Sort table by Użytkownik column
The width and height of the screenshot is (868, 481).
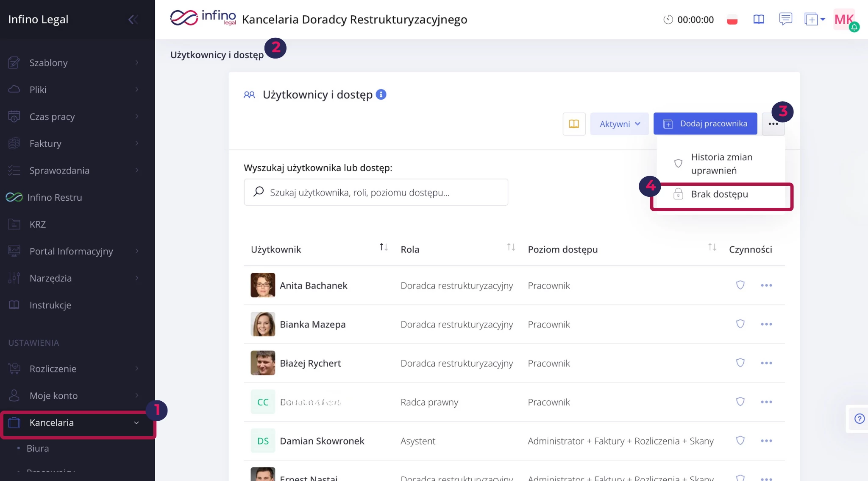point(383,247)
